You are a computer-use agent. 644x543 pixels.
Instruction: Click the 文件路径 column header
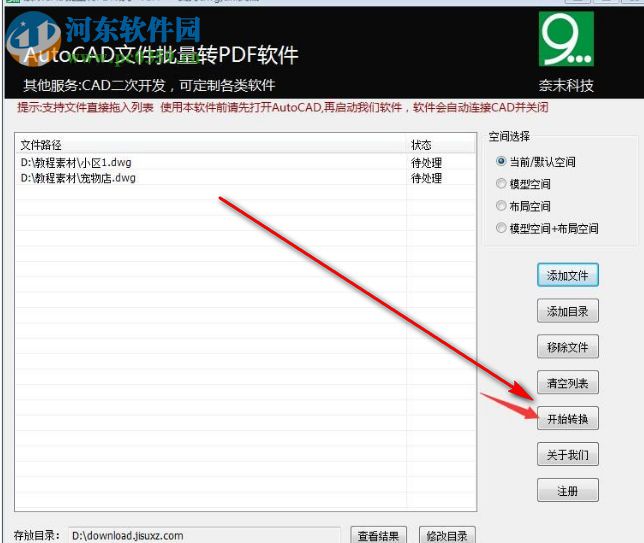(211, 145)
